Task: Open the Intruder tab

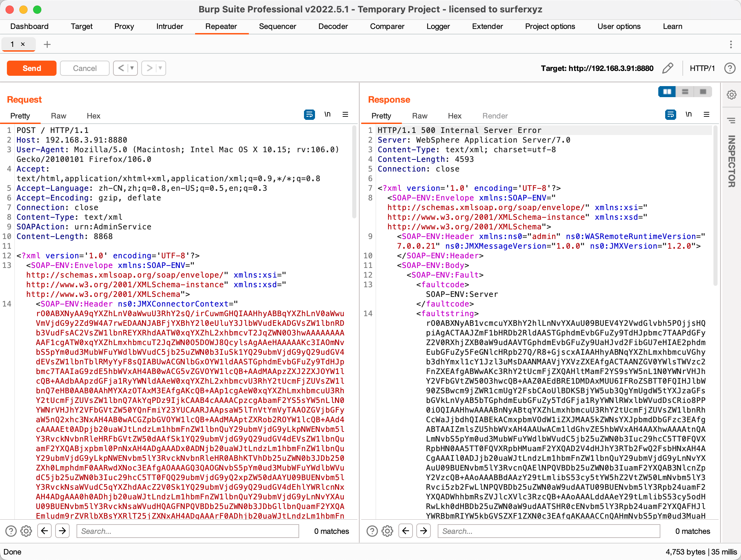Action: coord(169,27)
